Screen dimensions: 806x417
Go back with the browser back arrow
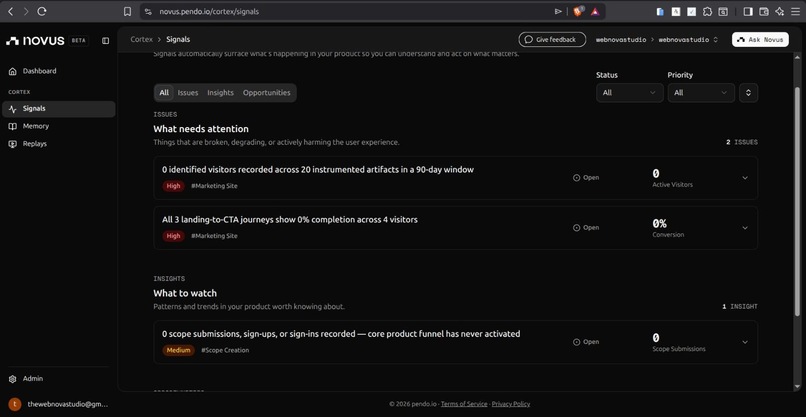click(10, 11)
